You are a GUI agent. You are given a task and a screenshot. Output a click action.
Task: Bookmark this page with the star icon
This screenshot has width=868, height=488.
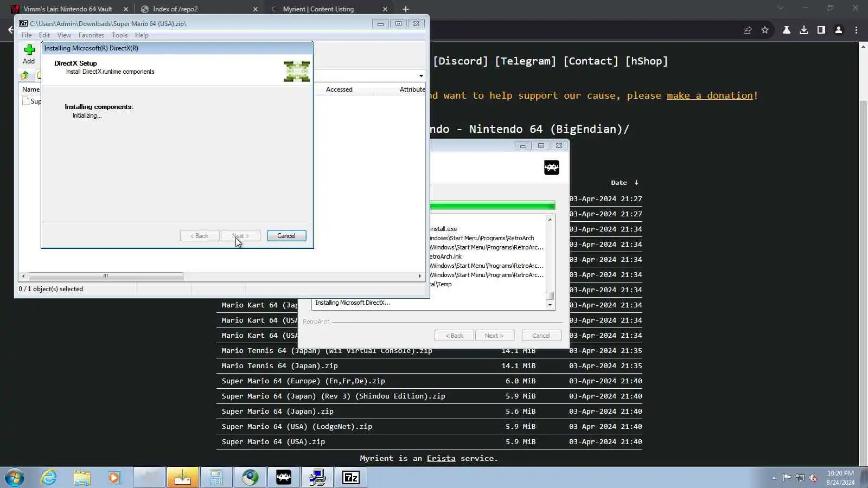tap(765, 30)
